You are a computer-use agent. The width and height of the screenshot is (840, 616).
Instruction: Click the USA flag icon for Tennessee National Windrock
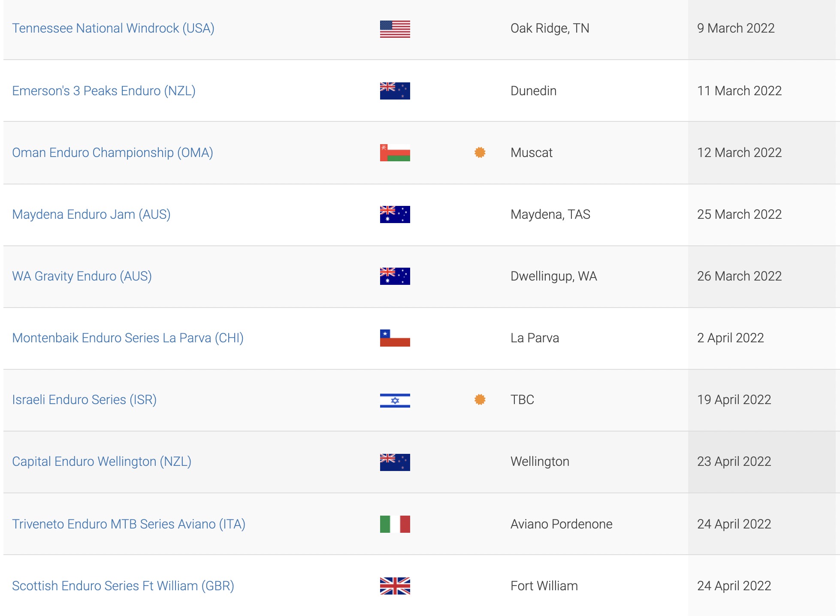click(395, 28)
